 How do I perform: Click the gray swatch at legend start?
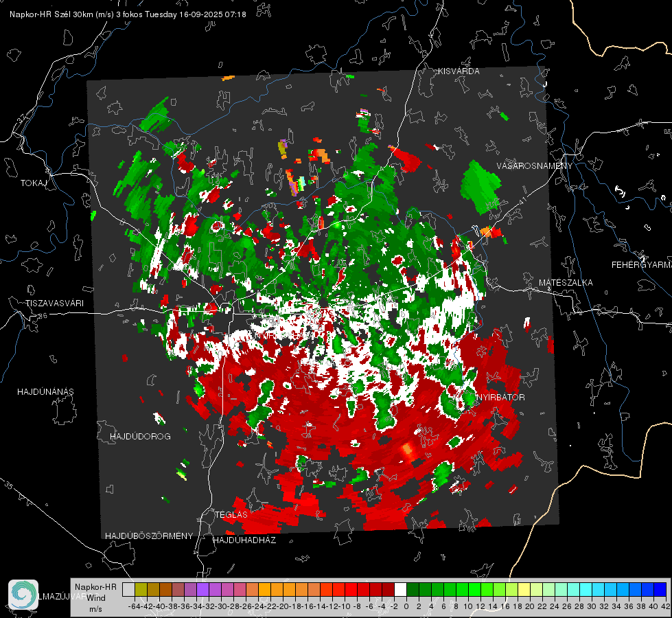pos(128,590)
